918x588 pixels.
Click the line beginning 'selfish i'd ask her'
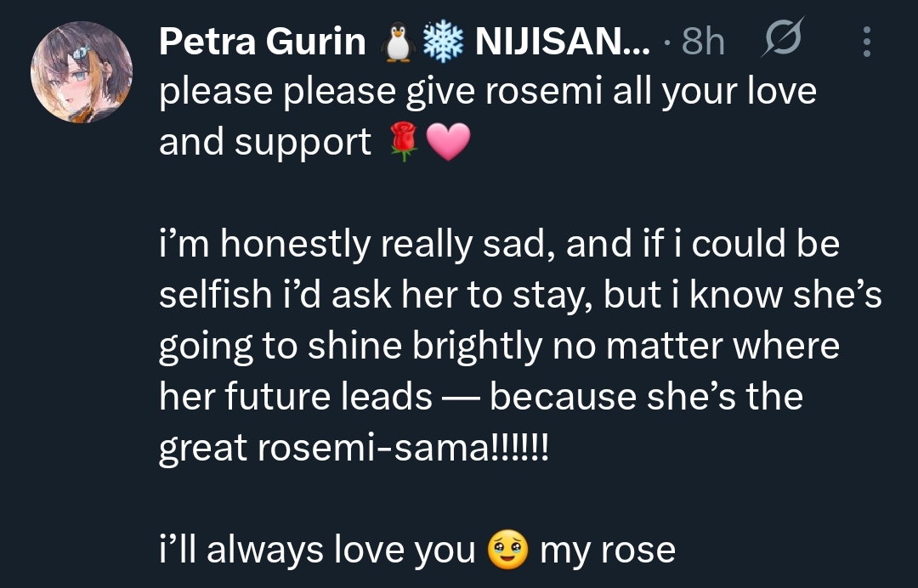pos(520,294)
